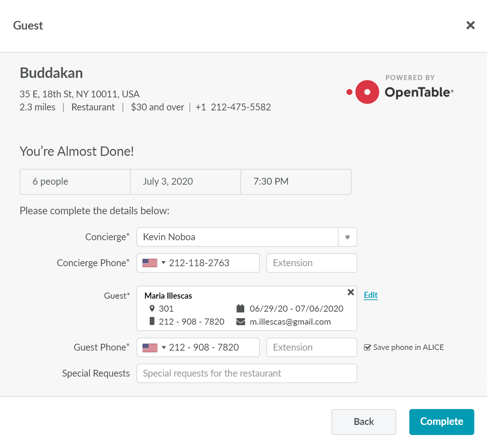Viewport: 488px width, 448px height.
Task: Click the Guest Phone number field
Action: (198, 347)
